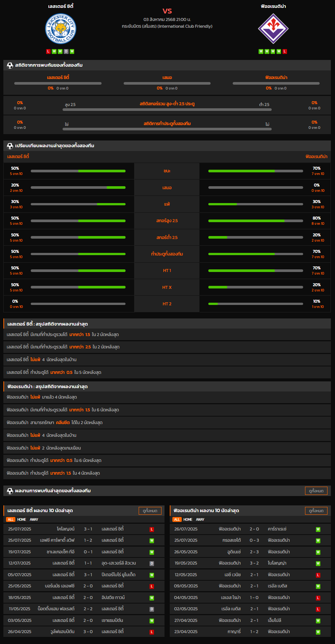This screenshot has height=644, width=335.
Task: Click the D badge in Leicester's 12/07/2025 row
Action: click(x=152, y=563)
